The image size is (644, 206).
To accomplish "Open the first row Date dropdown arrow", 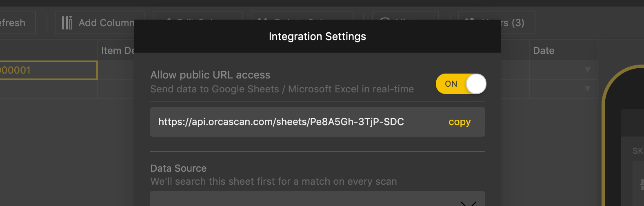I will click(588, 70).
